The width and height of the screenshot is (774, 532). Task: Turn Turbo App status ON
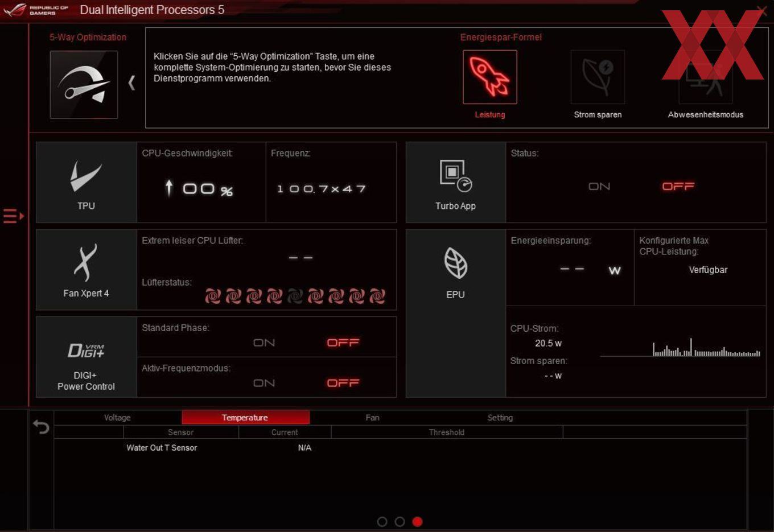point(599,187)
